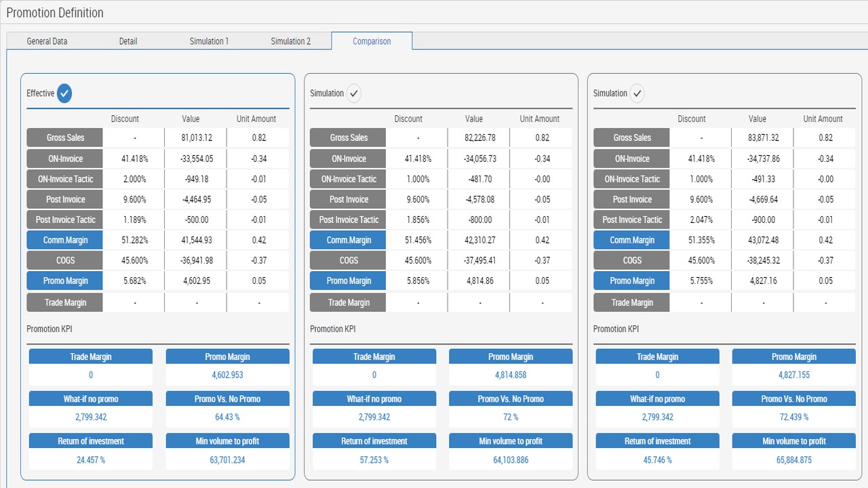The image size is (868, 488).
Task: Select Comm.Margin value 42,310.27
Action: [x=479, y=240]
